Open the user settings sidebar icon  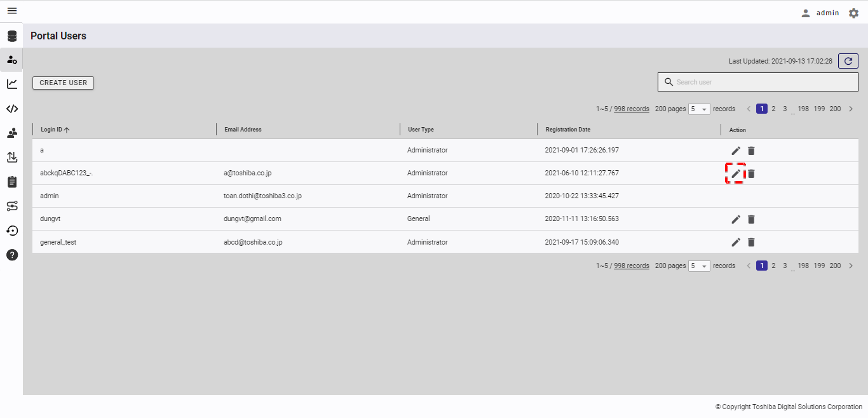(x=11, y=60)
